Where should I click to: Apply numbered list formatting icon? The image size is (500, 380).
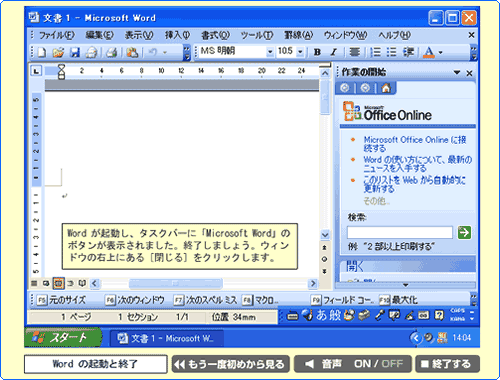pyautogui.click(x=375, y=52)
